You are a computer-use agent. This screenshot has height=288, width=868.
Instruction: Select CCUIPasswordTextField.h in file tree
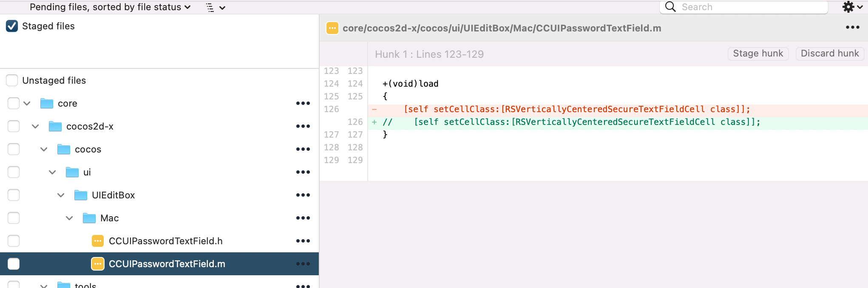[x=166, y=241]
